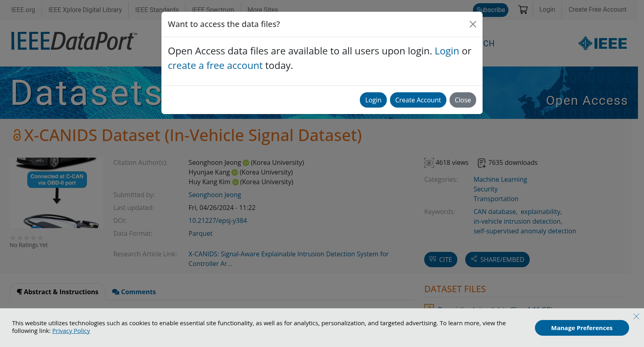Click the '4618 views' text

452,163
